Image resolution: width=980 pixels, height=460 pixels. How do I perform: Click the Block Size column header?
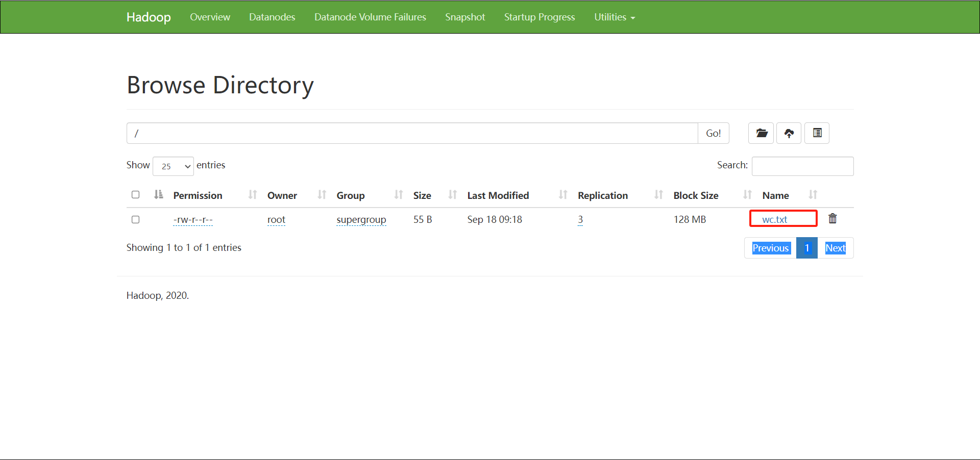[696, 195]
